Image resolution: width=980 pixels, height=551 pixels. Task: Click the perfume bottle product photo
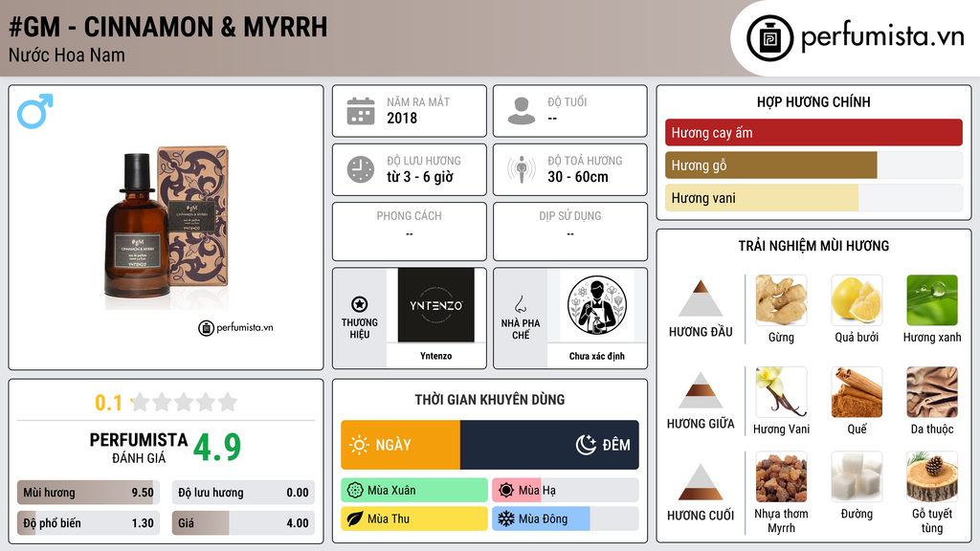(x=167, y=228)
